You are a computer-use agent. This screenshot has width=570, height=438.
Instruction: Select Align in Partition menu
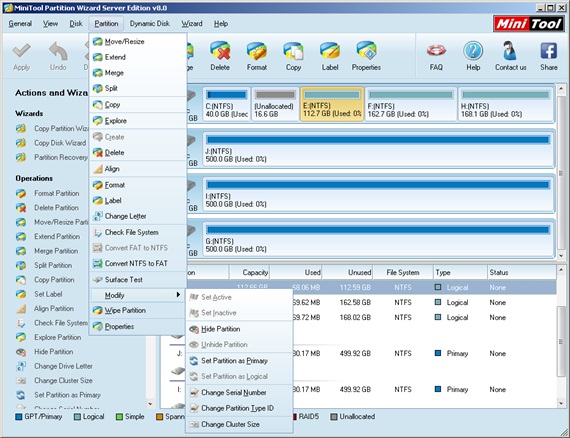[138, 169]
